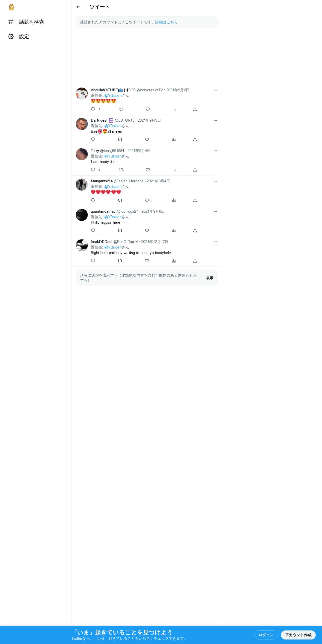
Task: Click the ログイン button
Action: tap(266, 635)
